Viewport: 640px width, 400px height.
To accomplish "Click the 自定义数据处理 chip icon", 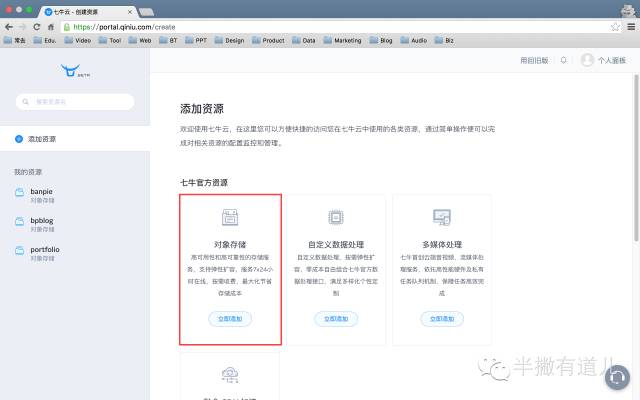I will click(x=336, y=217).
